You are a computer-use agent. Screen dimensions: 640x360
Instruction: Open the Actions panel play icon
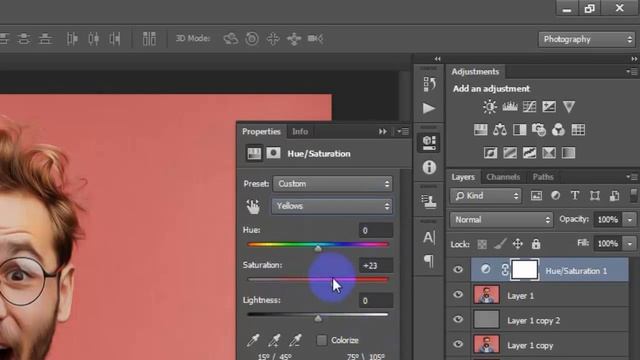429,108
